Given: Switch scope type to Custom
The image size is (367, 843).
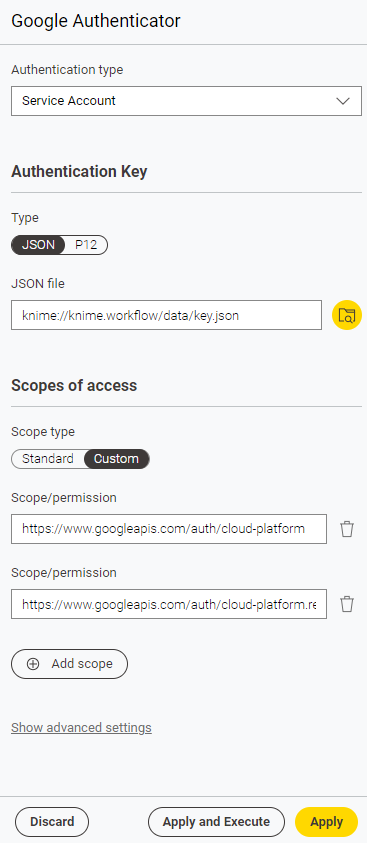Looking at the screenshot, I should pos(117,459).
